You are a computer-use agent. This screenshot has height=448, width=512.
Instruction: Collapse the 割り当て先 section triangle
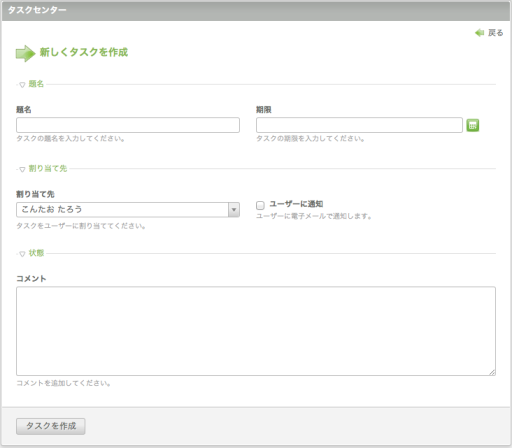click(x=22, y=169)
